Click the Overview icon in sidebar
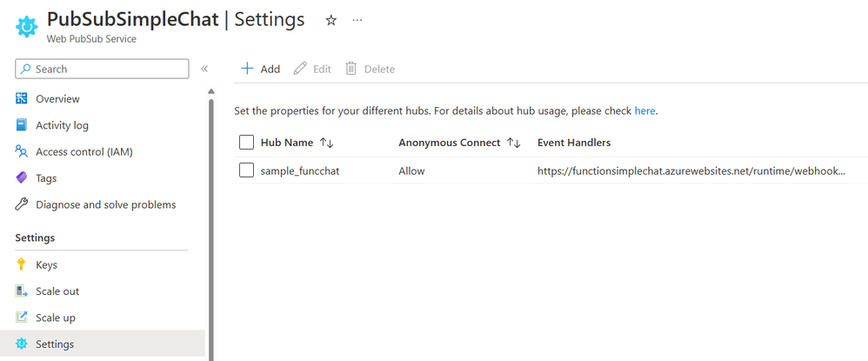The image size is (868, 361). point(22,98)
